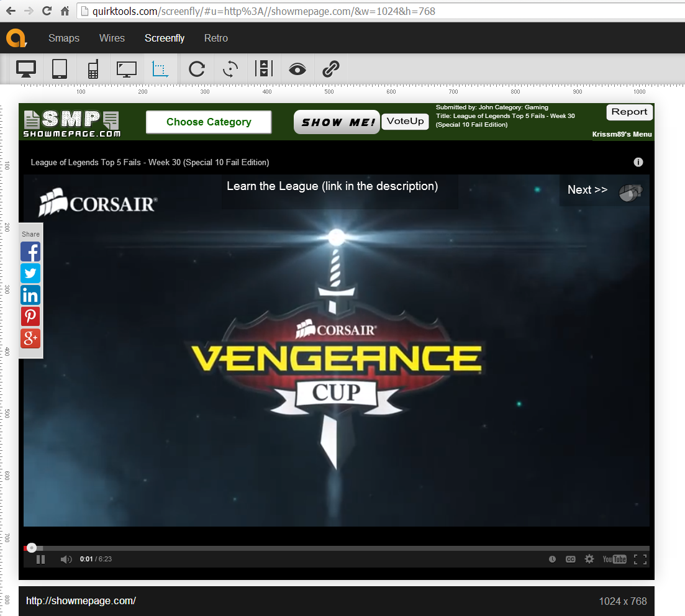Toggle scrolling with the scroll icon
This screenshot has height=616, width=685.
point(264,69)
